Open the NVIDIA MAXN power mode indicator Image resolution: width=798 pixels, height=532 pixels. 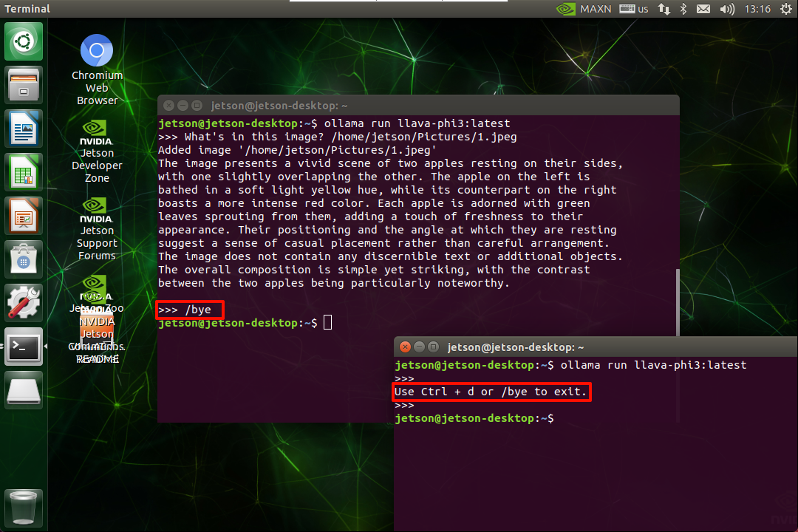pyautogui.click(x=583, y=9)
